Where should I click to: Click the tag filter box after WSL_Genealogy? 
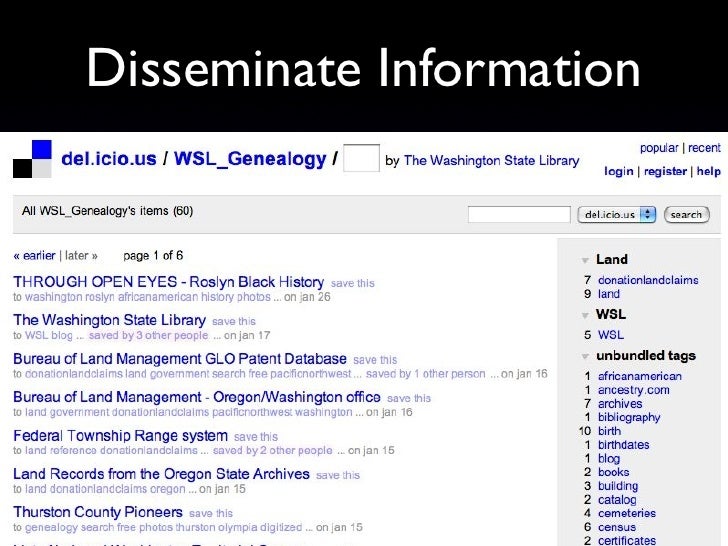click(361, 158)
